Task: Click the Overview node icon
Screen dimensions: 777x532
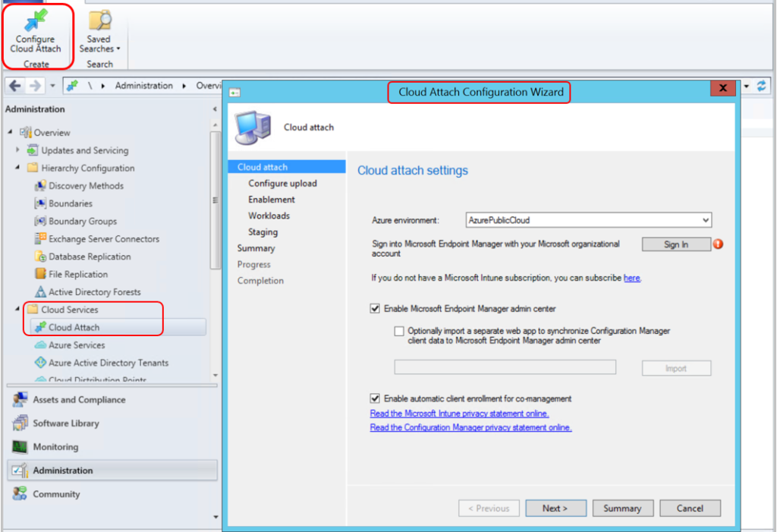Action: [x=25, y=132]
